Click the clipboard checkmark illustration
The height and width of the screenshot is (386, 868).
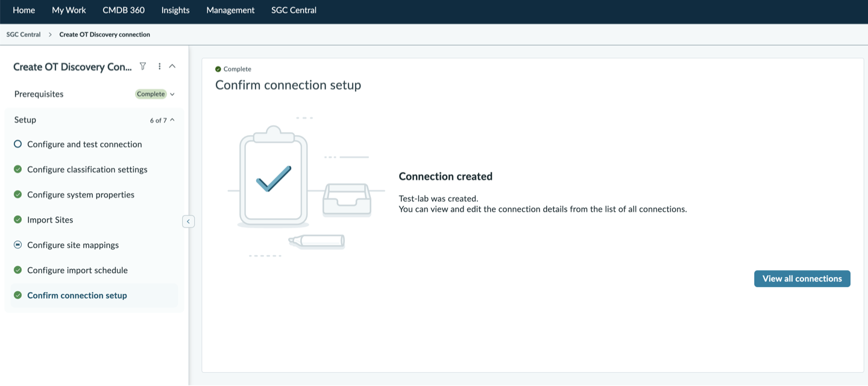pos(274,177)
